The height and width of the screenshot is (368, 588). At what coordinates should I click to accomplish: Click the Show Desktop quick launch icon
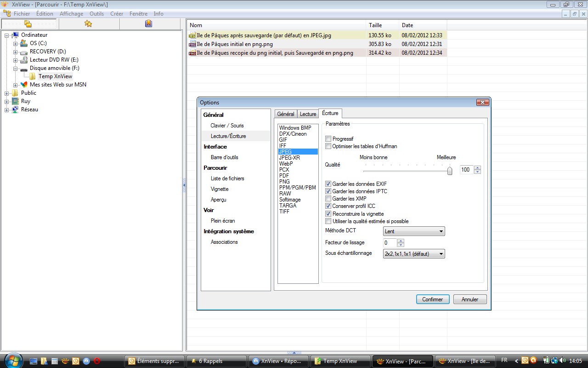click(34, 361)
